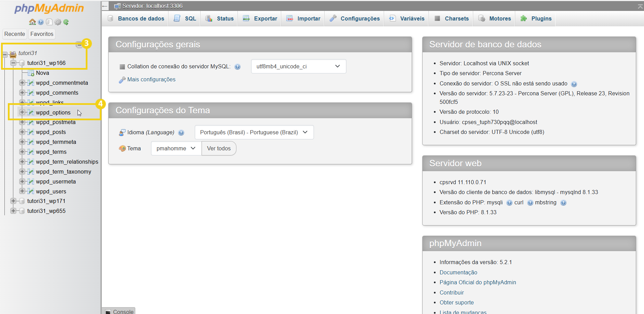Viewport: 644px width, 314px height.
Task: Click the help icon beside Collation de conexão
Action: coord(237,67)
